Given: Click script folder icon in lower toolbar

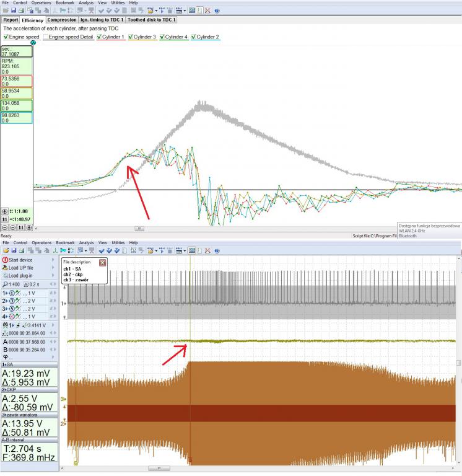Looking at the screenshot, I should 150,251.
